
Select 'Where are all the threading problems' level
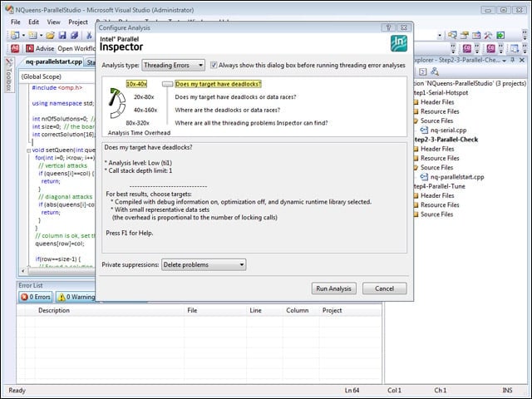point(251,123)
